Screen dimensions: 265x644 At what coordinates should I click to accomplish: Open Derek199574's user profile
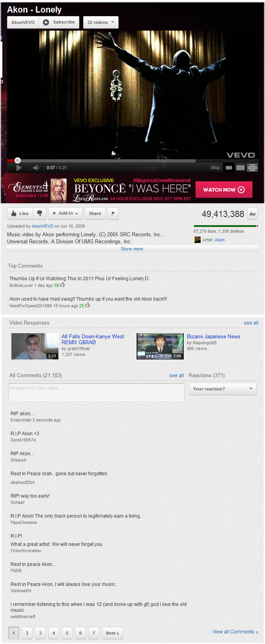[23, 440]
